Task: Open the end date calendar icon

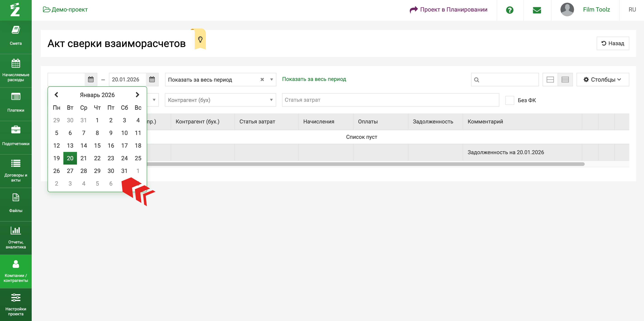Action: point(152,80)
